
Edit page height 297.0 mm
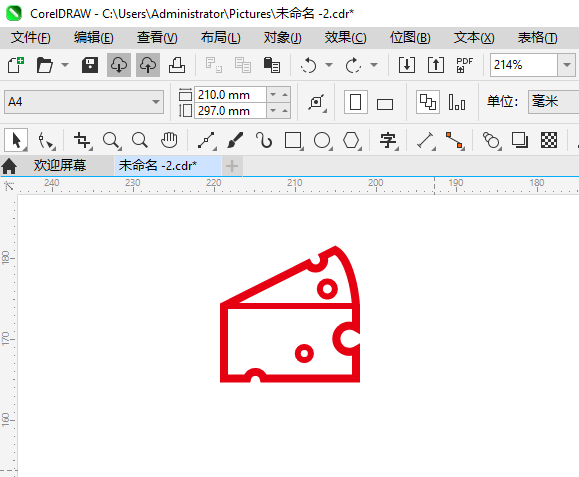coord(230,110)
